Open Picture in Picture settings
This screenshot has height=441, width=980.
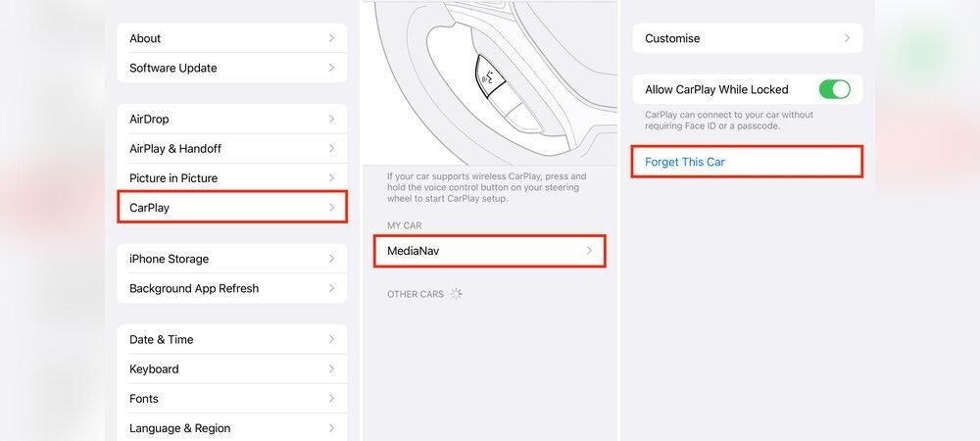coord(232,178)
